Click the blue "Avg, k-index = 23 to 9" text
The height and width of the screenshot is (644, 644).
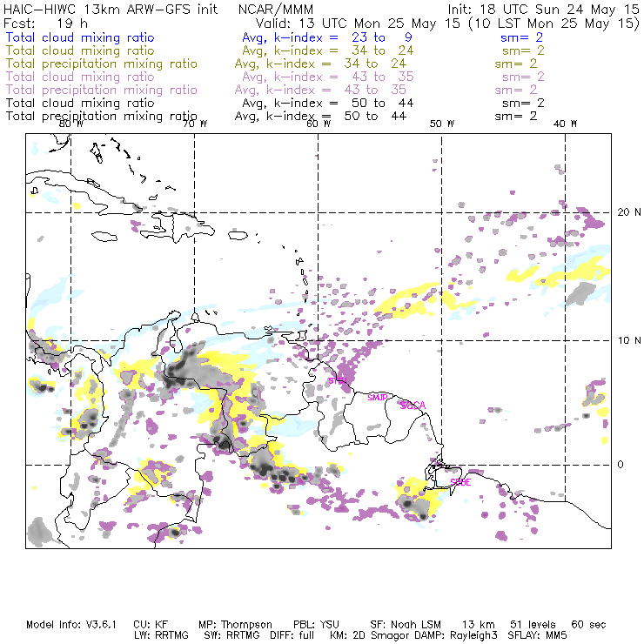tap(327, 37)
